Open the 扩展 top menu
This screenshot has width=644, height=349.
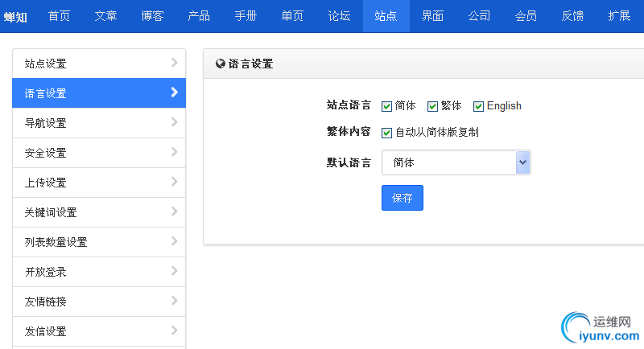[x=619, y=16]
